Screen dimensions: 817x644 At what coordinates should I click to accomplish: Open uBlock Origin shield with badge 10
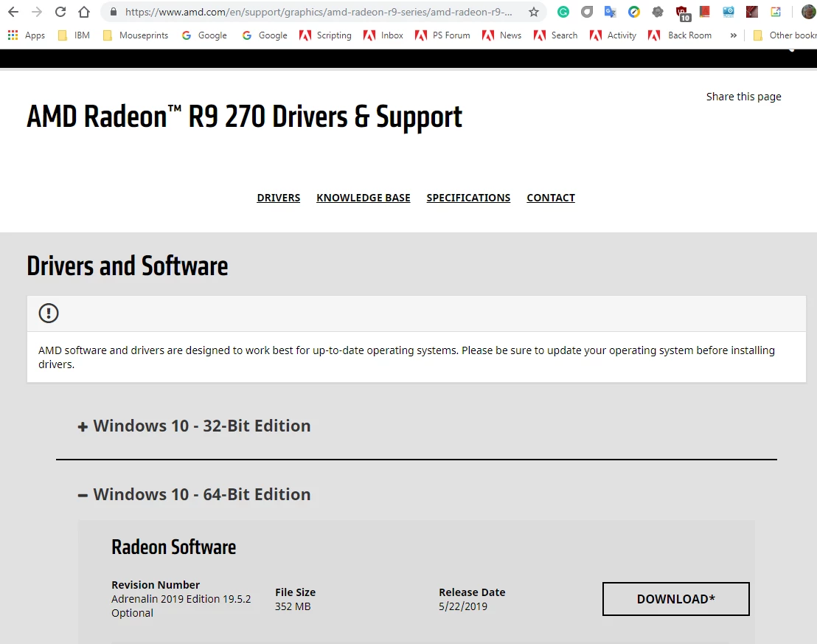coord(682,13)
